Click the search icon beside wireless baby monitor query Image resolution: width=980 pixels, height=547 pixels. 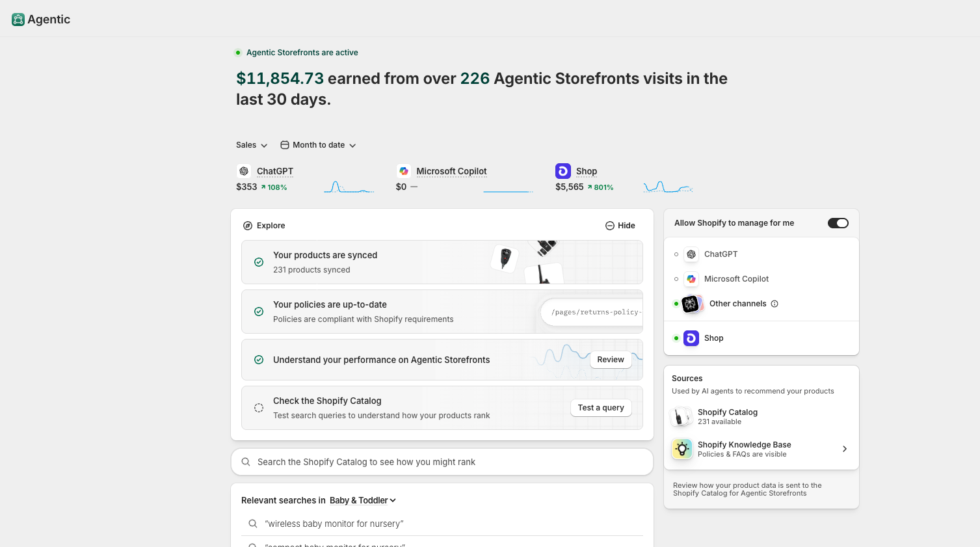pos(253,524)
